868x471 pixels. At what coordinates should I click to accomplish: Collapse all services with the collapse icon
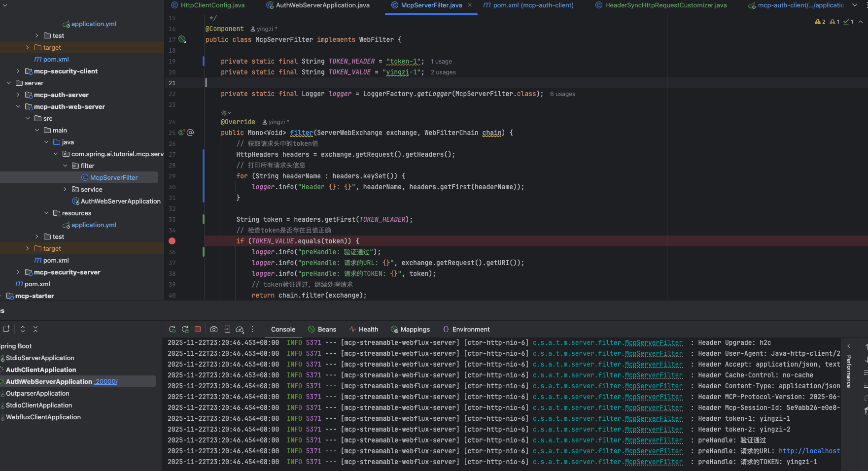click(x=35, y=329)
